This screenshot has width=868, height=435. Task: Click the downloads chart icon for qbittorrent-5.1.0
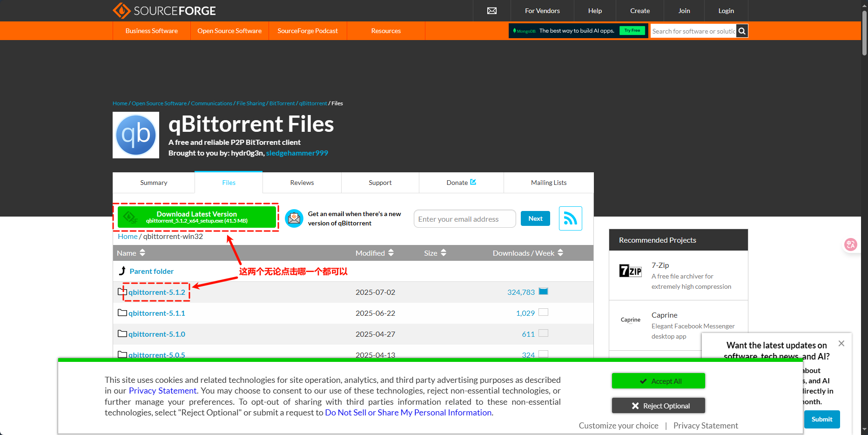pyautogui.click(x=543, y=333)
